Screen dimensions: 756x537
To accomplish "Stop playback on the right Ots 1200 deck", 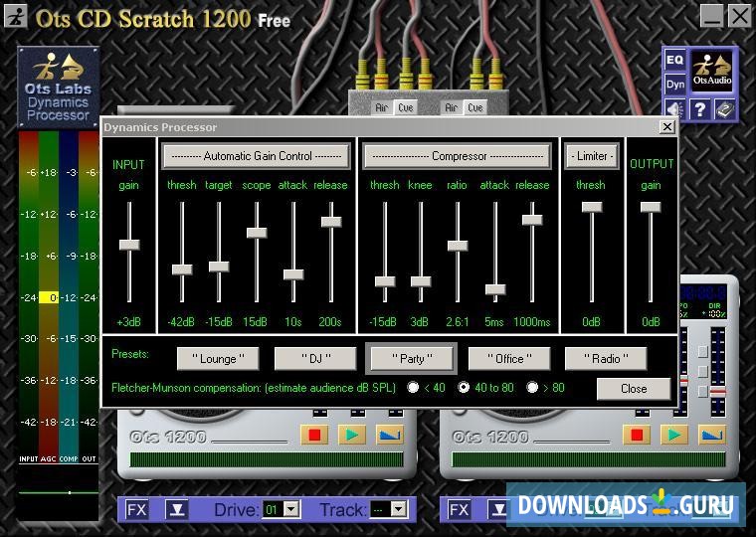I will [x=637, y=435].
